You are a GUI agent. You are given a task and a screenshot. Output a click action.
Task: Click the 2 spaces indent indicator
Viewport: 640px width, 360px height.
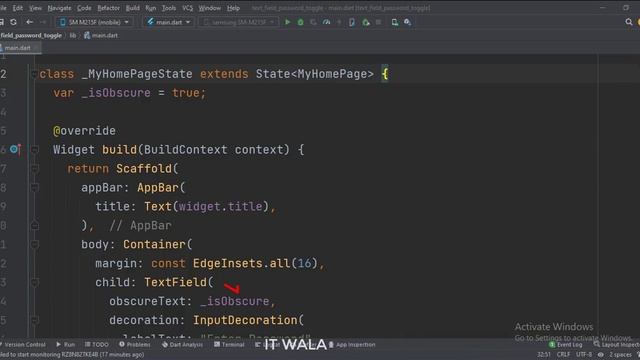point(620,355)
